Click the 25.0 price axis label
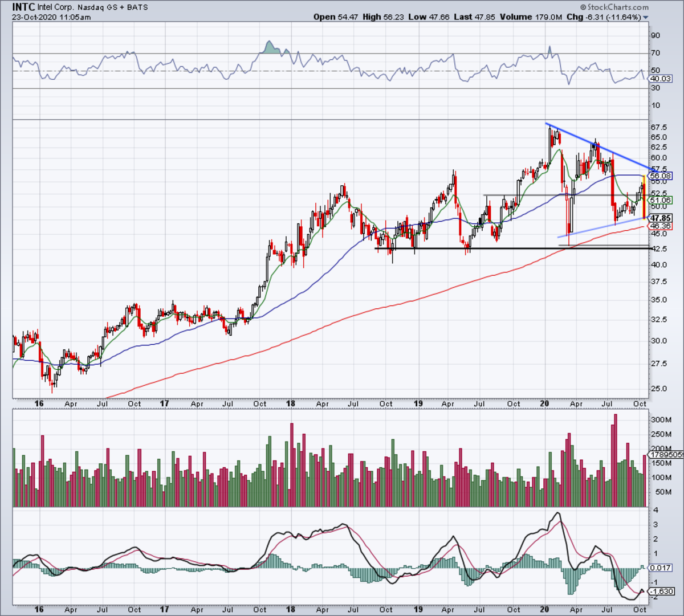 coord(658,389)
